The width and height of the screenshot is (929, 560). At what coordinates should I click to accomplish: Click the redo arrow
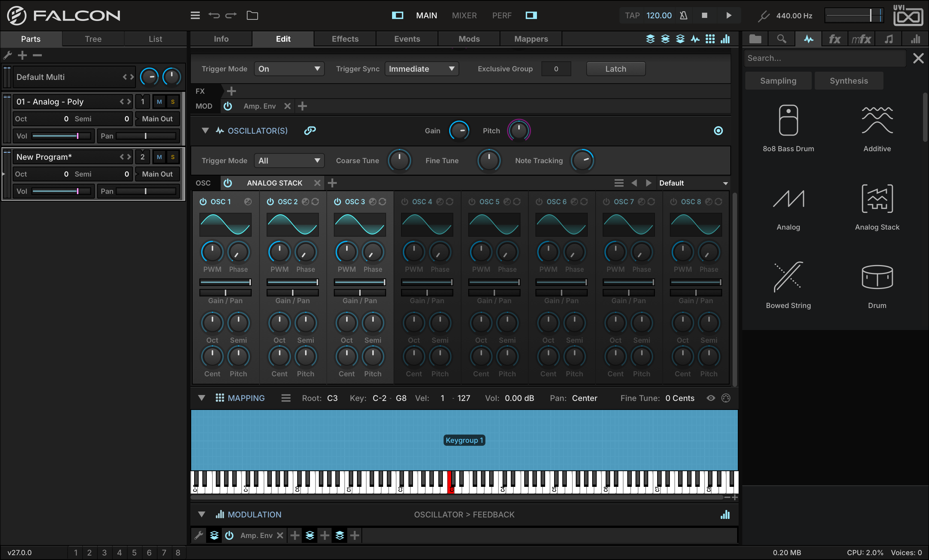point(231,15)
